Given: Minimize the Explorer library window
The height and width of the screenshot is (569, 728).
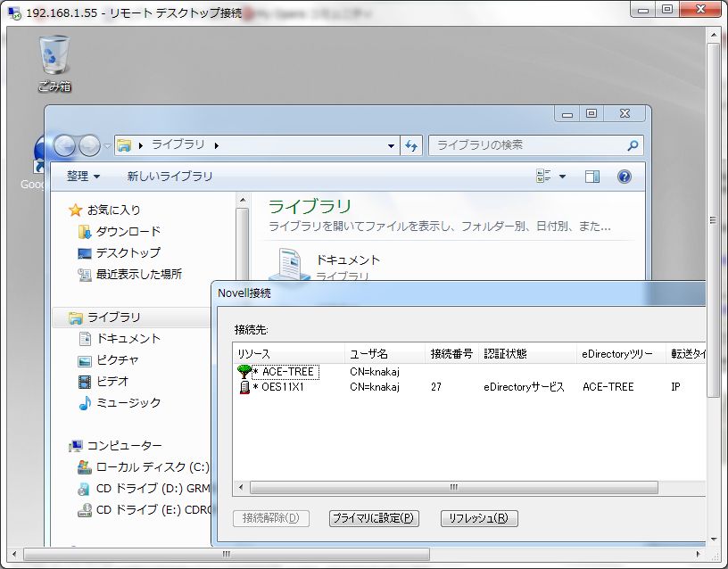Looking at the screenshot, I should tap(567, 113).
